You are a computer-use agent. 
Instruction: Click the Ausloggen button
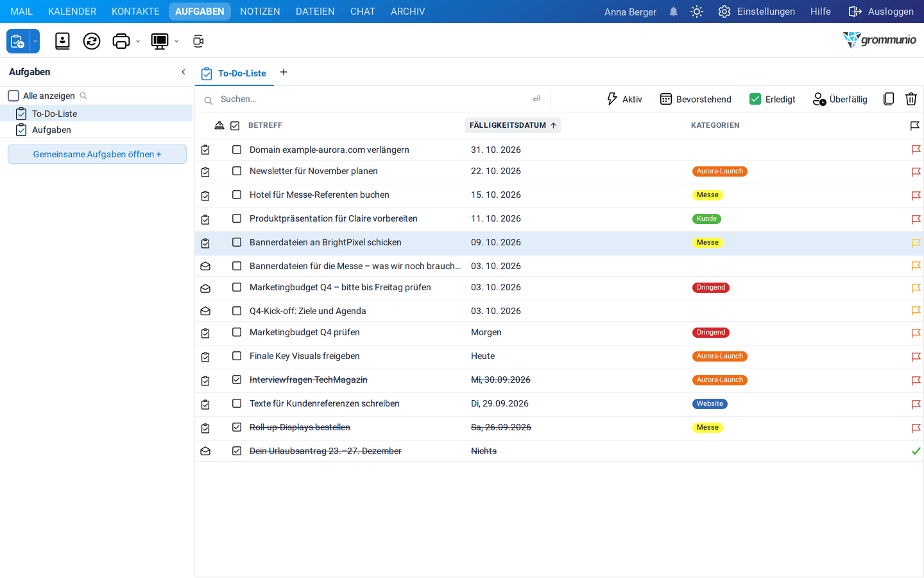coord(881,12)
